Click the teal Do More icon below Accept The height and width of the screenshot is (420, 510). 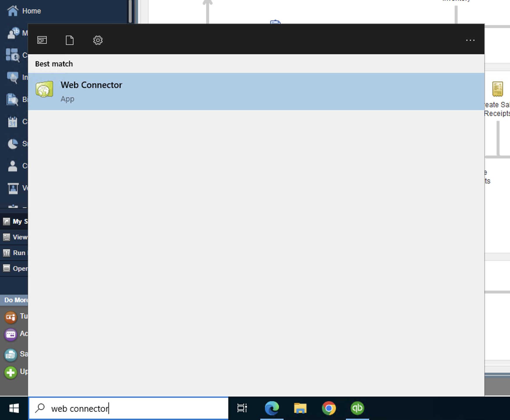(11, 354)
